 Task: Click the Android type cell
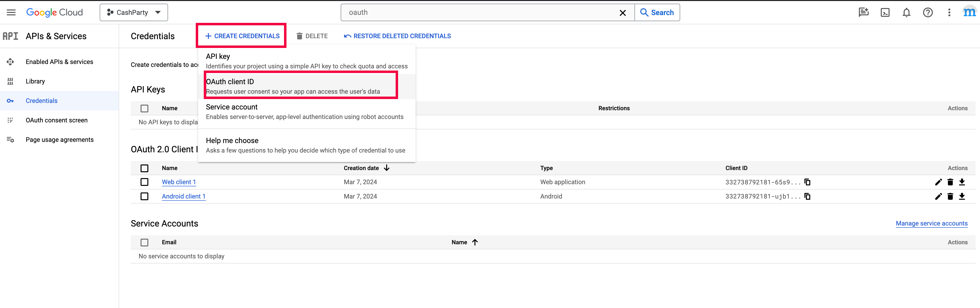click(551, 196)
